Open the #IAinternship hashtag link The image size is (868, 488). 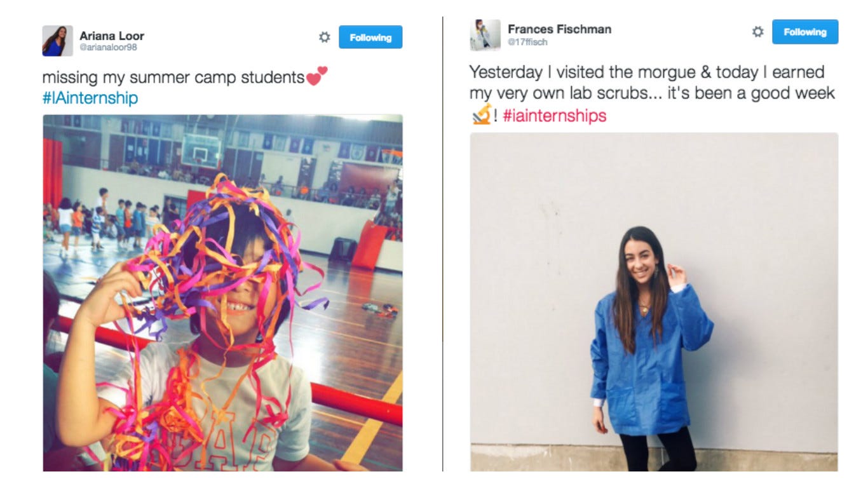(90, 98)
